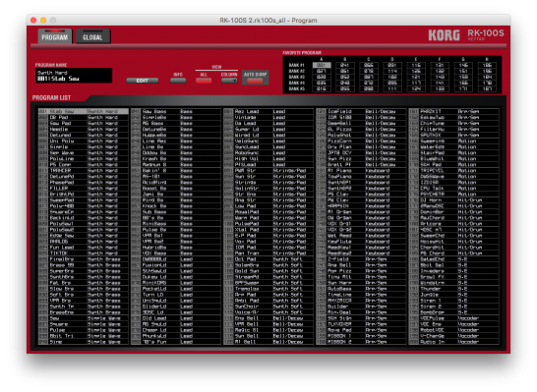
Task: Select Stab Saw program in list
Action: pos(84,111)
